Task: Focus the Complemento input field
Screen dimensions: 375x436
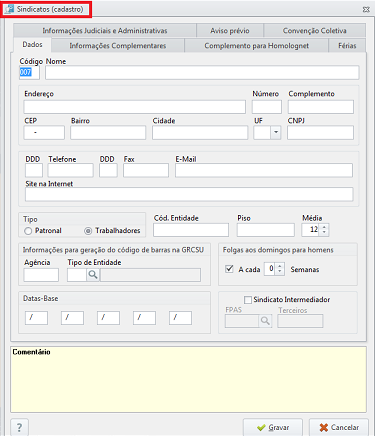Action: click(321, 107)
